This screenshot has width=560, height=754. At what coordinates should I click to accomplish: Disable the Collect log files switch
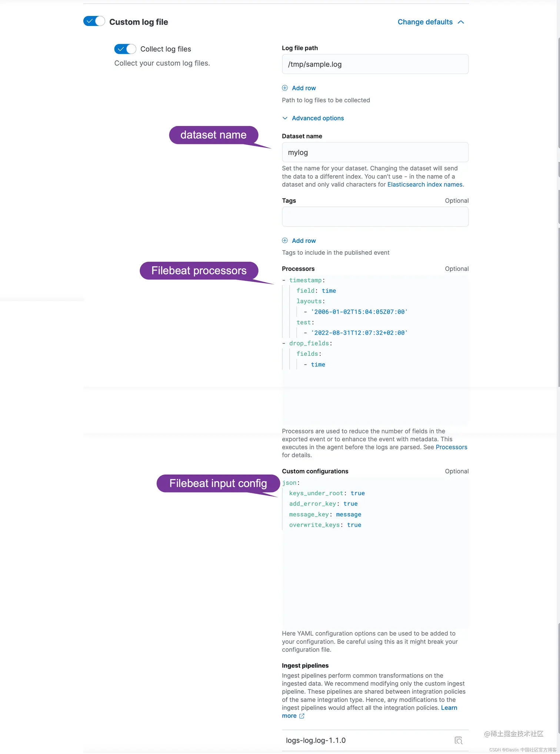point(125,49)
